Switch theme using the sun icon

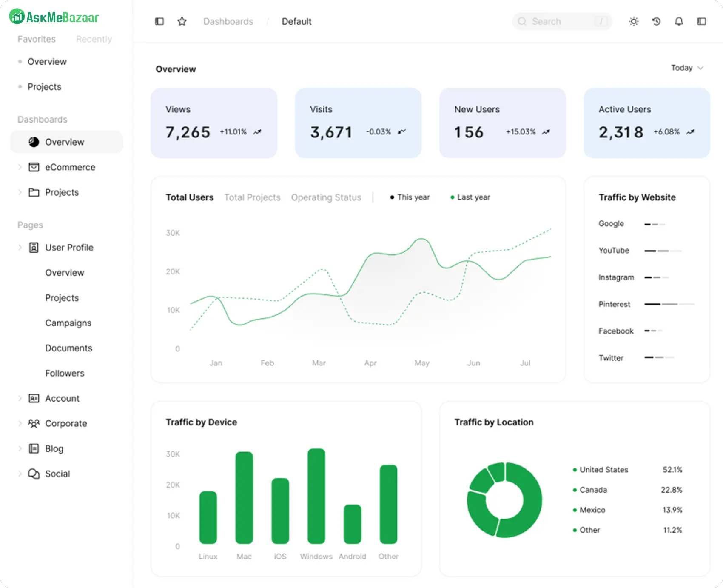coord(634,21)
